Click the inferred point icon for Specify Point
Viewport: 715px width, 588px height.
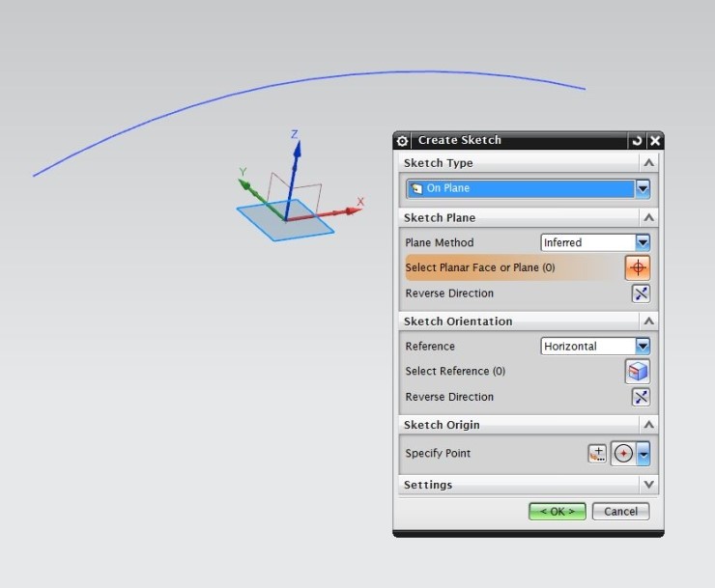(x=623, y=454)
